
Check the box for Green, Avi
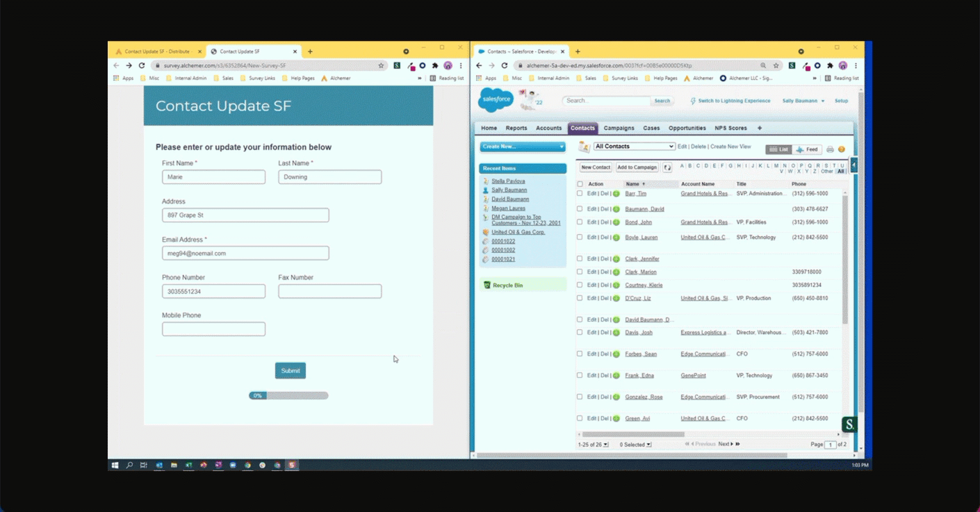[580, 418]
